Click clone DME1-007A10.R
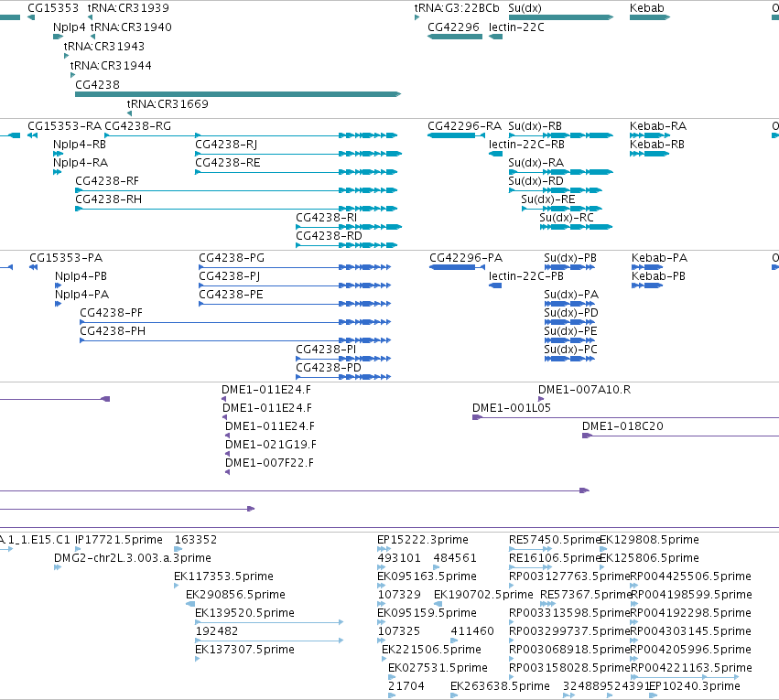The height and width of the screenshot is (700, 779). pyautogui.click(x=585, y=390)
